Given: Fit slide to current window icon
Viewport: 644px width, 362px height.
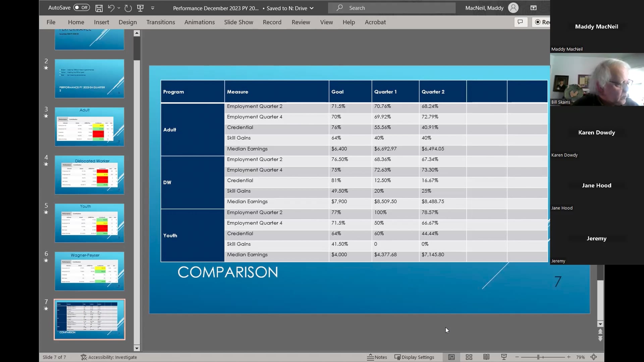Looking at the screenshot, I should click(x=594, y=357).
